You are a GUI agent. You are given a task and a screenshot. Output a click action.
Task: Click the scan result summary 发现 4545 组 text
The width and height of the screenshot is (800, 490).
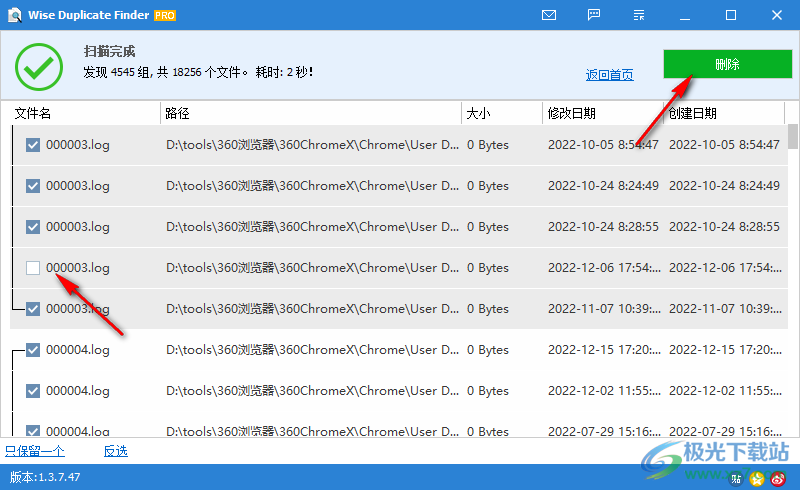(x=198, y=72)
